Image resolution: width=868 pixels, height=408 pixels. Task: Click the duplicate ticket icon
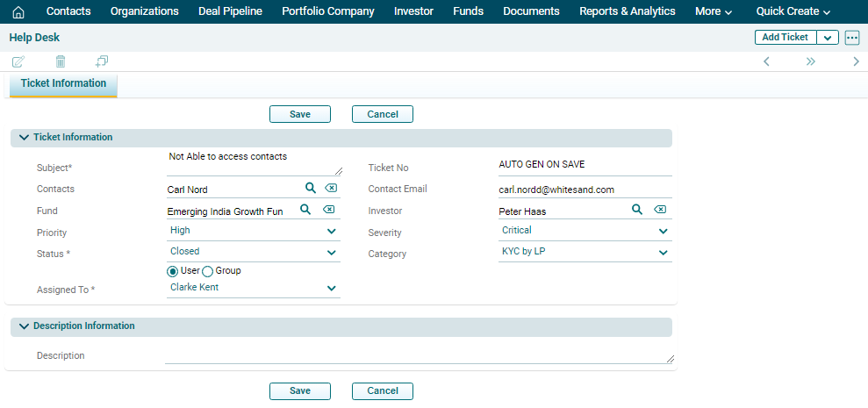(102, 61)
